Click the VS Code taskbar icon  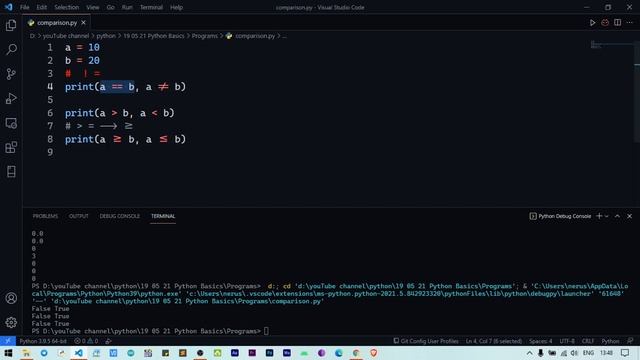[78, 353]
